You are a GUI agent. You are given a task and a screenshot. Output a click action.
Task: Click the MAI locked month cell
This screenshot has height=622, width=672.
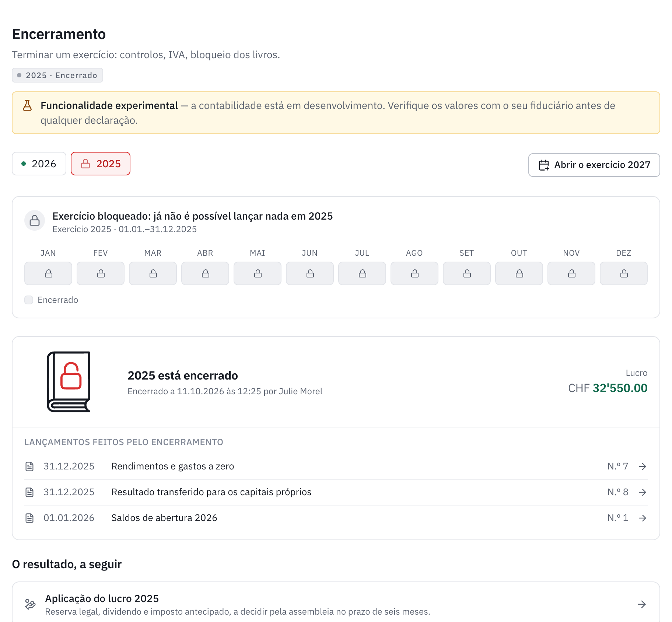pyautogui.click(x=258, y=273)
